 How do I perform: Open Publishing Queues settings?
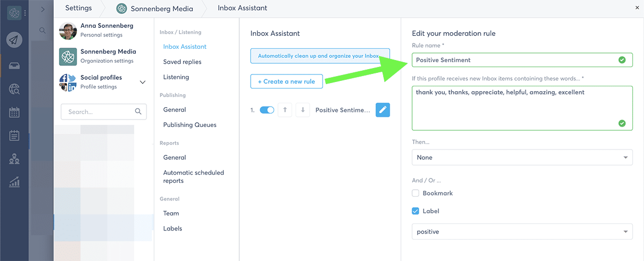[x=190, y=125]
